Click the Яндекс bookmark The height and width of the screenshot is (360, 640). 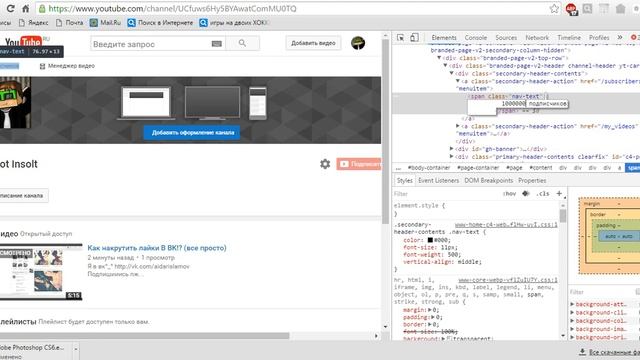click(34, 22)
